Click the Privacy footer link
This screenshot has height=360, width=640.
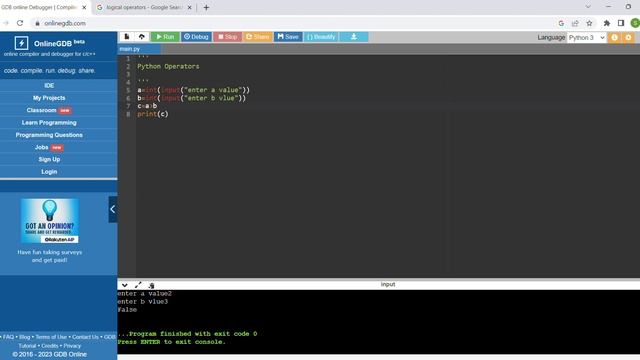72,346
